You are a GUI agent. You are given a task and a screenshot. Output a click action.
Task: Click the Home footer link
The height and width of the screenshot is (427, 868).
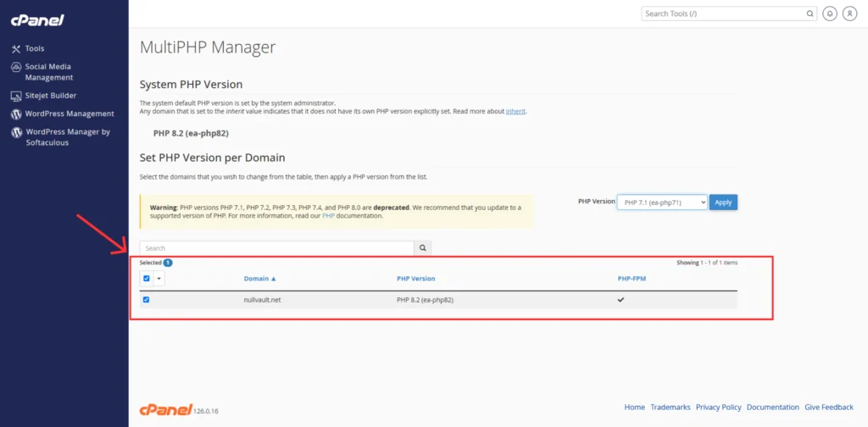(634, 407)
